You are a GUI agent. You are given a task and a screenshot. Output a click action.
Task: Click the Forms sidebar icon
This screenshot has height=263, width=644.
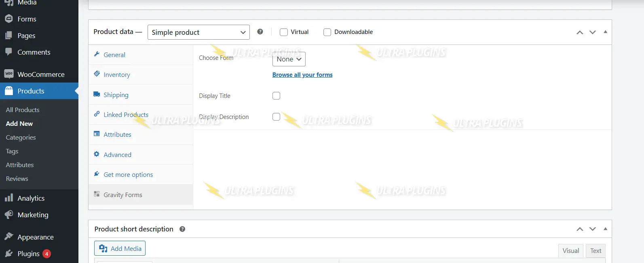point(8,19)
